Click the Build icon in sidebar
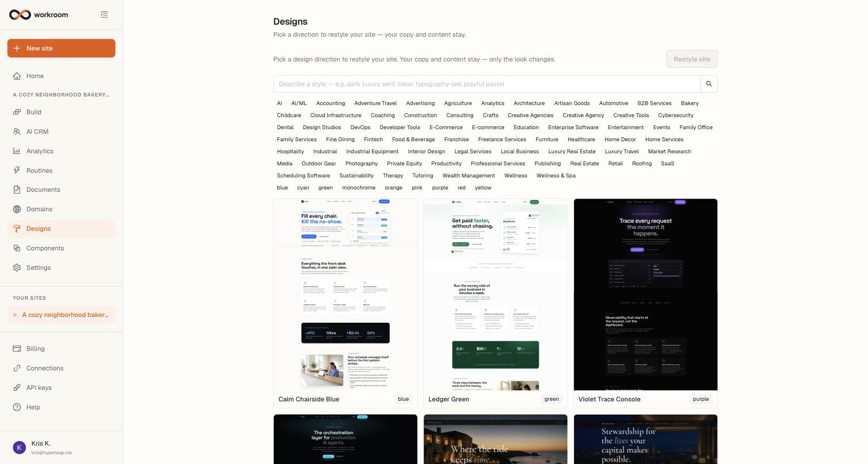Viewport: 868px width, 464px height. [x=17, y=112]
